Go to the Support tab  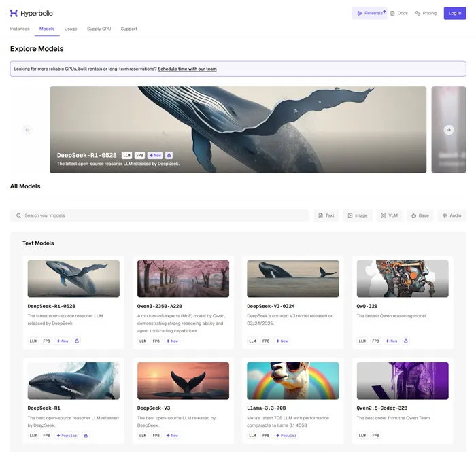click(x=129, y=29)
